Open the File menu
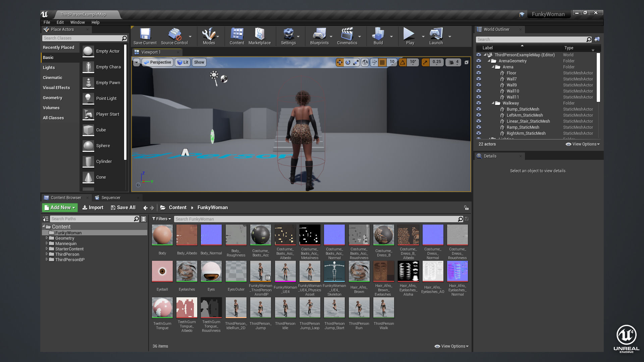The width and height of the screenshot is (644, 362). point(47,22)
